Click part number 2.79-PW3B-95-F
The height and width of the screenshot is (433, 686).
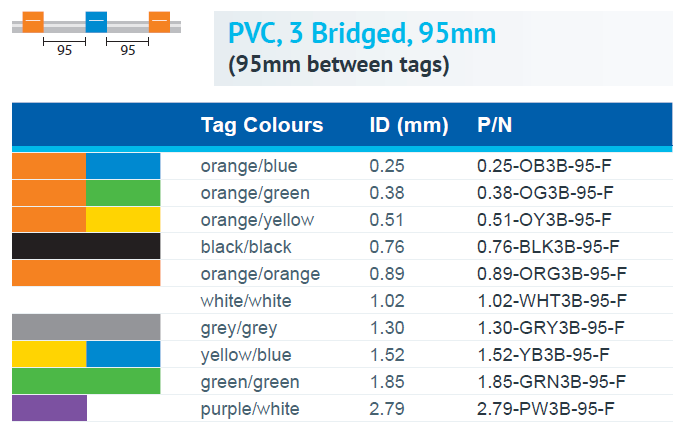[546, 409]
